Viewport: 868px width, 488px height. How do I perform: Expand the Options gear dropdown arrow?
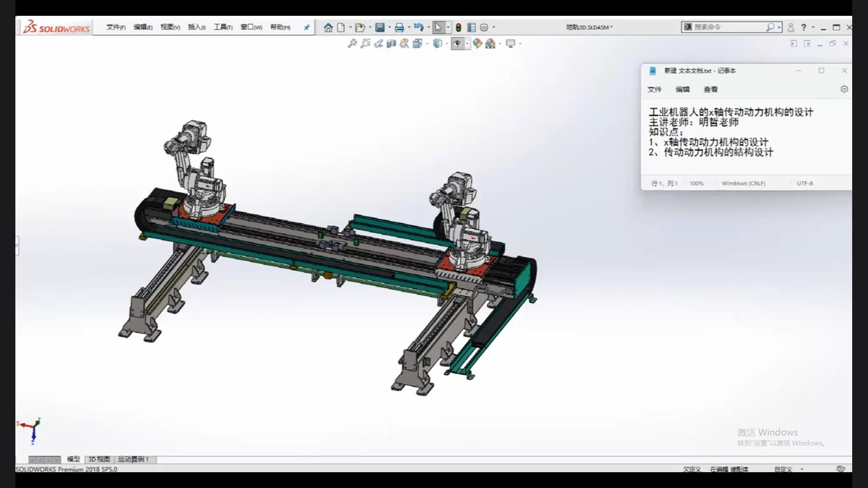(x=494, y=28)
